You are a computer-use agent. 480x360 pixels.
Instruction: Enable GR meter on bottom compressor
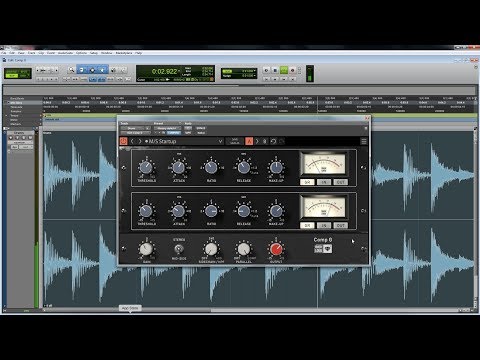(307, 225)
